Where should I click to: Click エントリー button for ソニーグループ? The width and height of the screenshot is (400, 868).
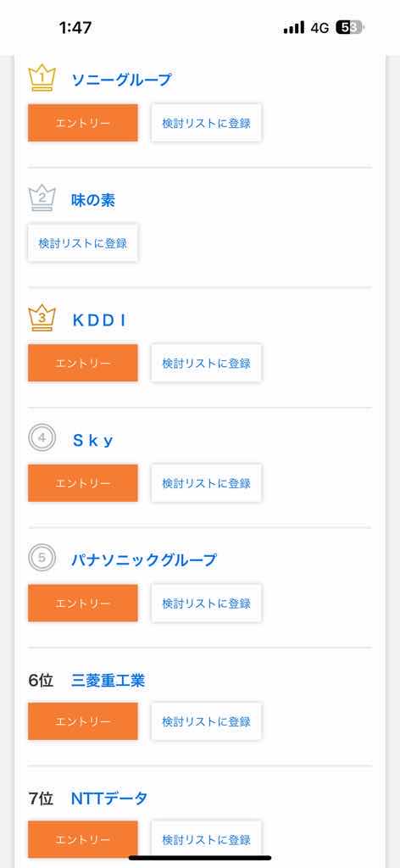[x=83, y=123]
